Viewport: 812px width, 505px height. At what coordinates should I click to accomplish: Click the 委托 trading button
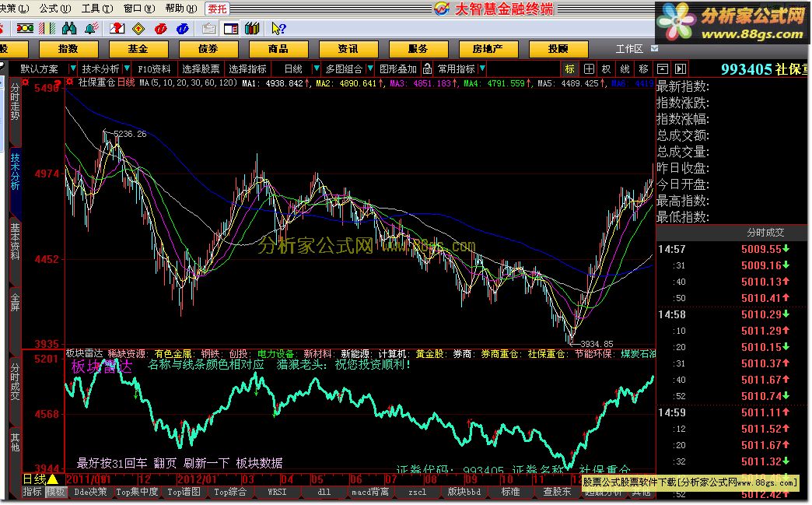click(218, 9)
